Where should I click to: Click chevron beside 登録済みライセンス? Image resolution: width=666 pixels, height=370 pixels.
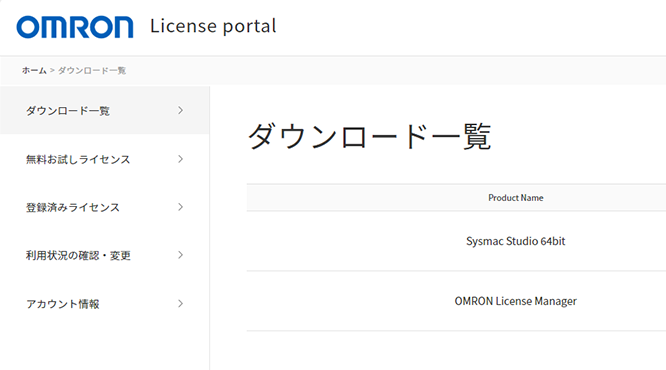click(x=181, y=207)
